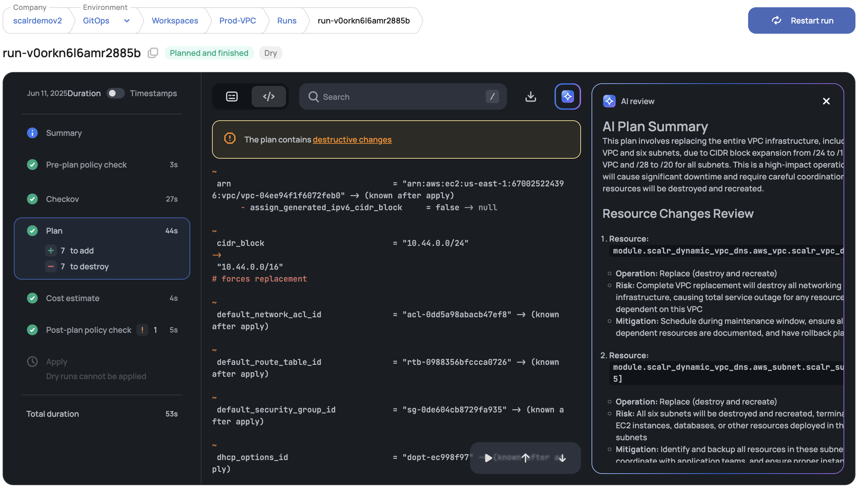Click the green check icon beside Checkov
This screenshot has width=868, height=503.
(x=32, y=199)
